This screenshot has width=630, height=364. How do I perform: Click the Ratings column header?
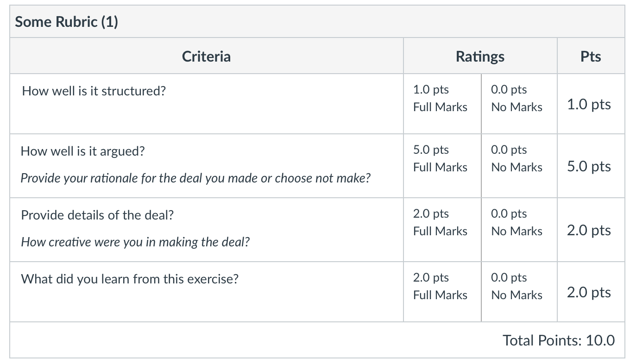click(x=480, y=57)
